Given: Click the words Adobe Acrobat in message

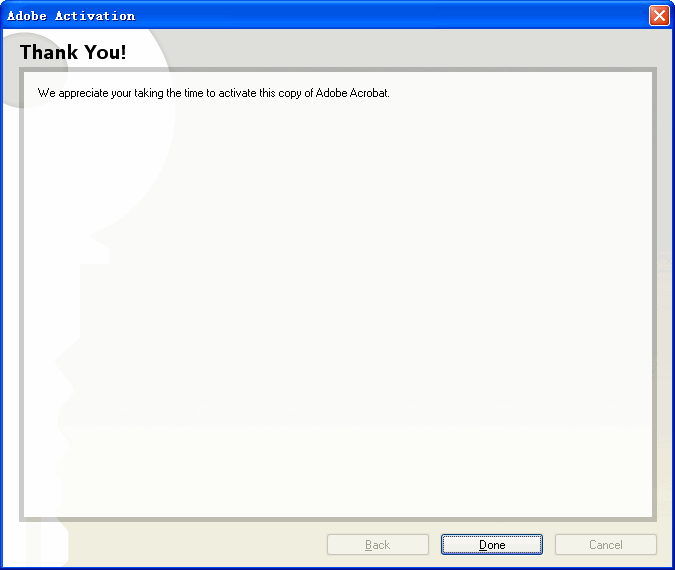Looking at the screenshot, I should coord(352,93).
